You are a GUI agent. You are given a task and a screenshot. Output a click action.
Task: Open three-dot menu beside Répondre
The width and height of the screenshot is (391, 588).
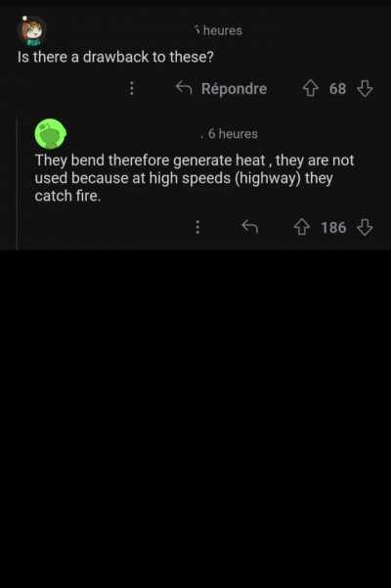131,88
